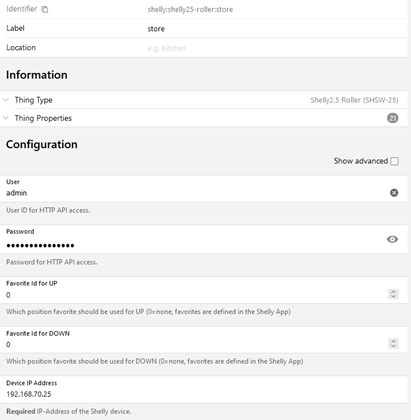
Task: Edit the User field containing admin
Action: click(197, 193)
